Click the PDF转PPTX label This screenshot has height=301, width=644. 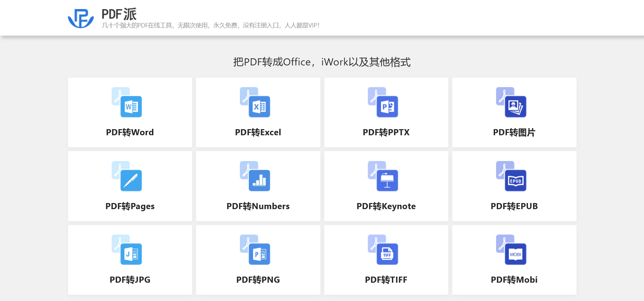pyautogui.click(x=386, y=132)
